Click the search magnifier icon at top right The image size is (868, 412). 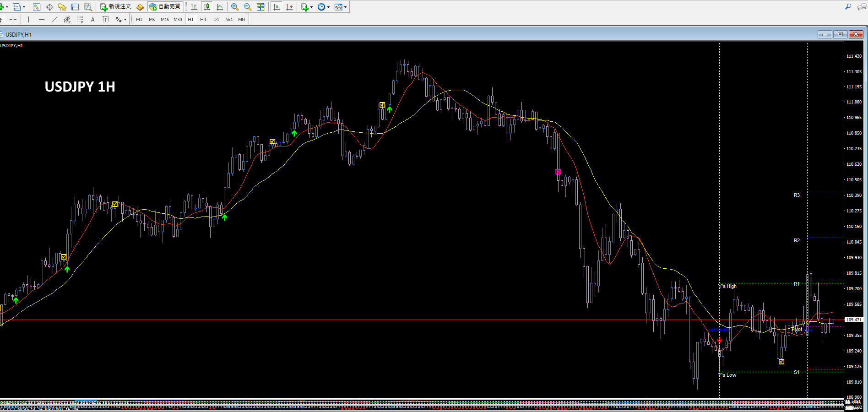tap(848, 7)
